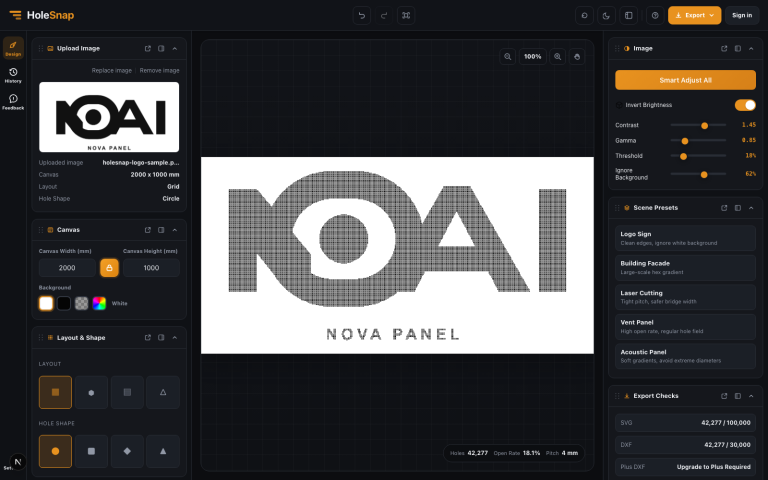Click the reset icon left of moon icon
This screenshot has width=768, height=480.
click(584, 15)
